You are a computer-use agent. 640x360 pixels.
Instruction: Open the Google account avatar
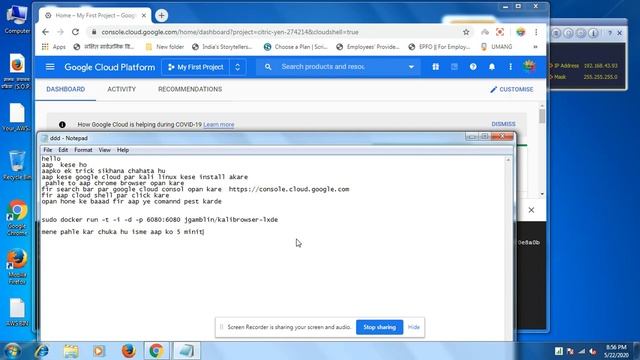pyautogui.click(x=529, y=66)
